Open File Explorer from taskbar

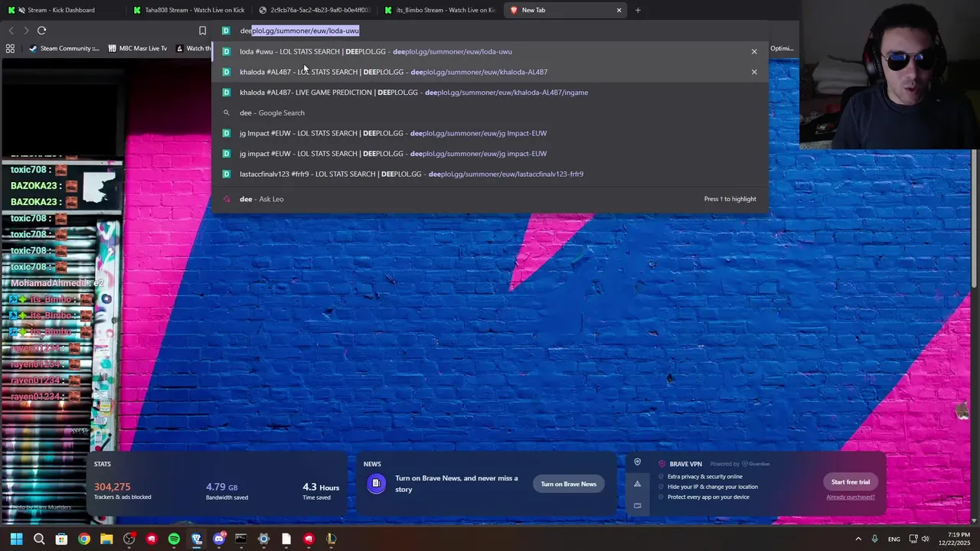point(106,539)
